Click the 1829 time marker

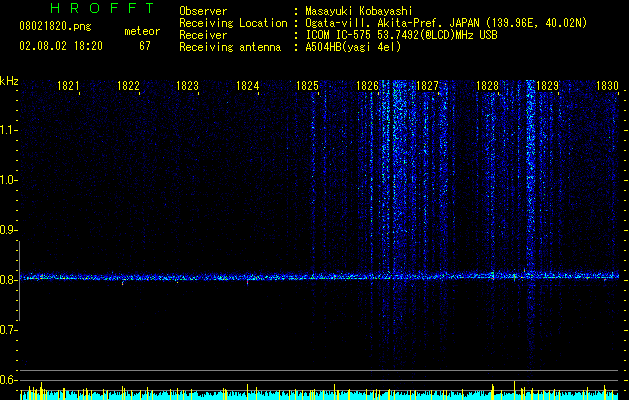pos(547,86)
